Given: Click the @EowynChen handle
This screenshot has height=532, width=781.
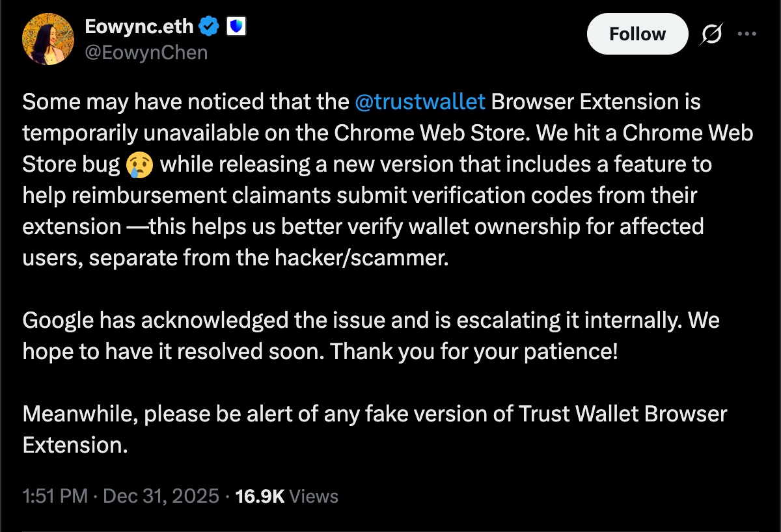Looking at the screenshot, I should pyautogui.click(x=147, y=52).
